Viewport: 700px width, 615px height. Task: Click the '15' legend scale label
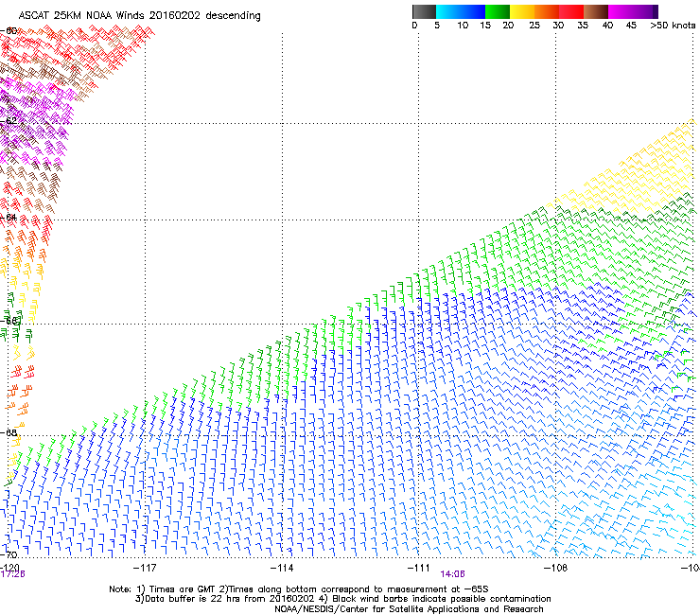click(485, 26)
